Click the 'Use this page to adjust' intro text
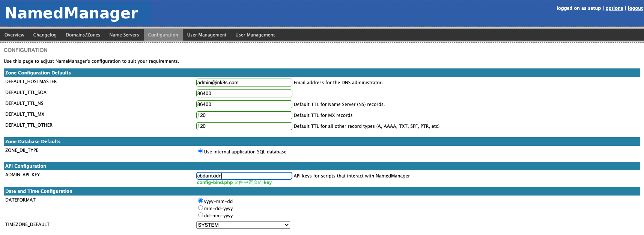Viewport: 644px width, 235px height. 92,61
